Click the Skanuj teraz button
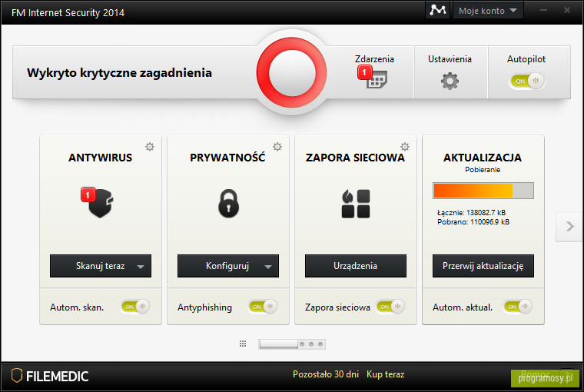This screenshot has height=392, width=584. click(x=100, y=266)
